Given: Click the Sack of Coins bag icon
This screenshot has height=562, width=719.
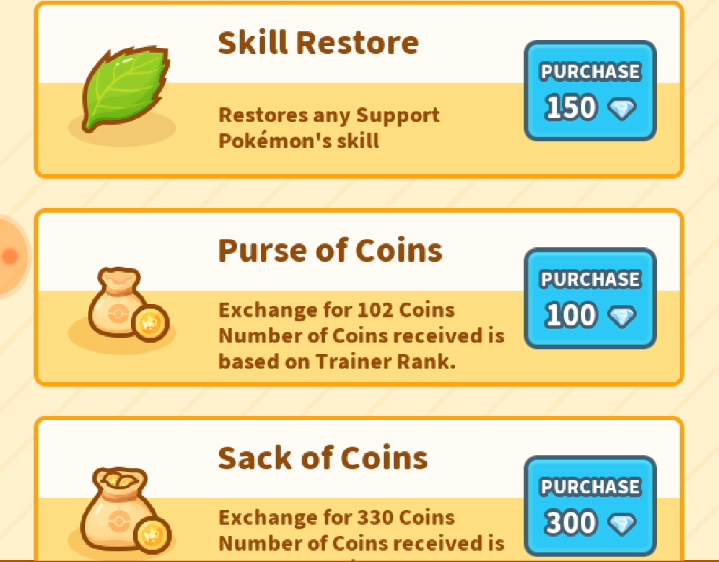Looking at the screenshot, I should click(x=126, y=509).
